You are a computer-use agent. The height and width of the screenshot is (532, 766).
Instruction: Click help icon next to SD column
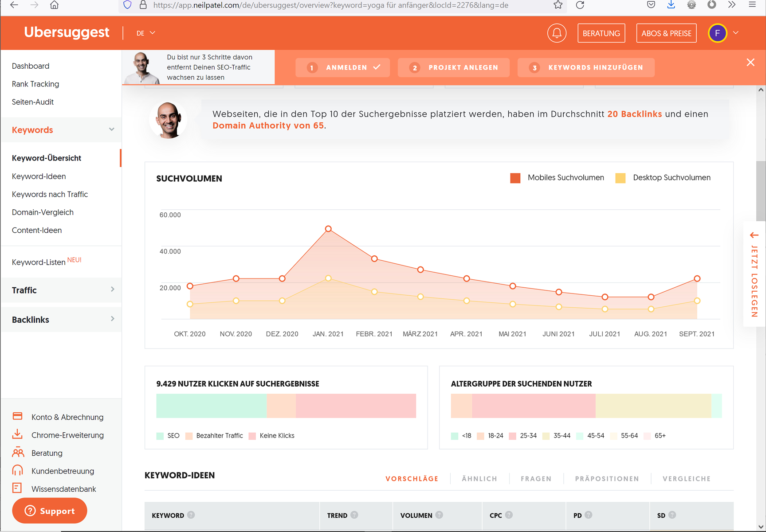click(672, 515)
